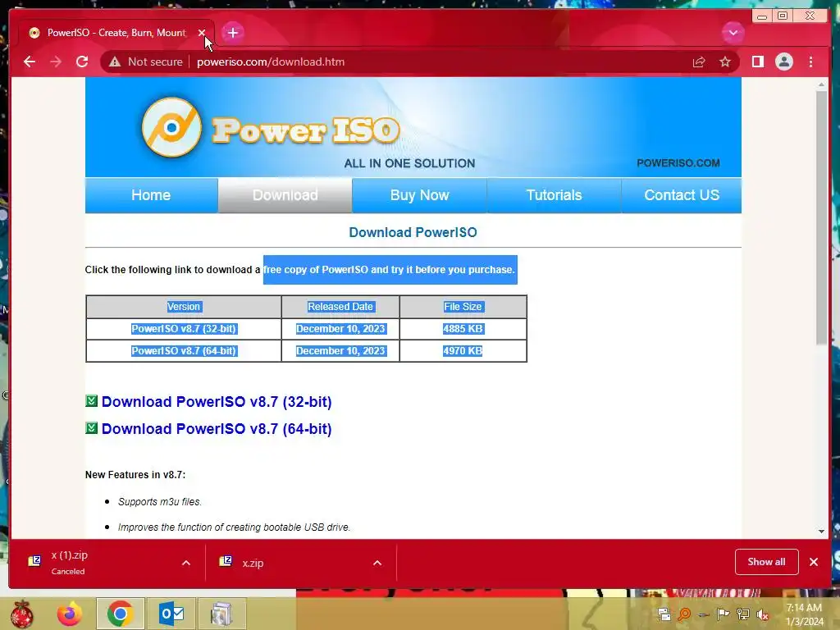Select the Download navigation tab
The width and height of the screenshot is (840, 630).
285,195
